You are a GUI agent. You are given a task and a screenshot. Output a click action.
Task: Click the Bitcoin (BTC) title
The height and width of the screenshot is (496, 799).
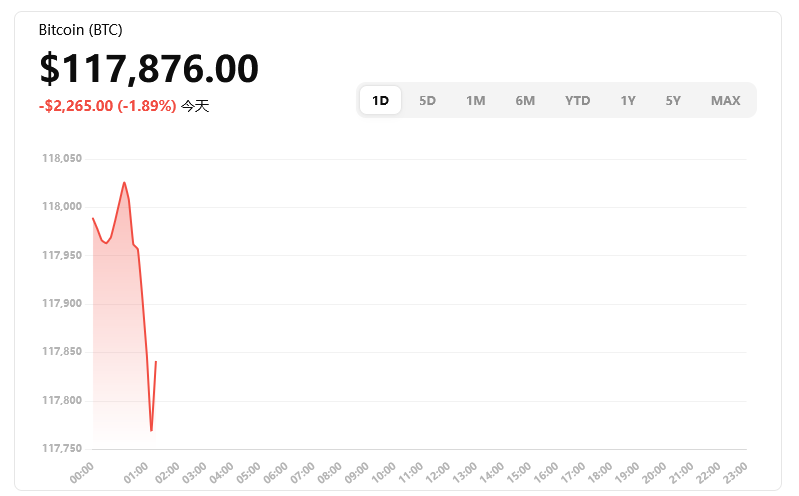tap(81, 30)
